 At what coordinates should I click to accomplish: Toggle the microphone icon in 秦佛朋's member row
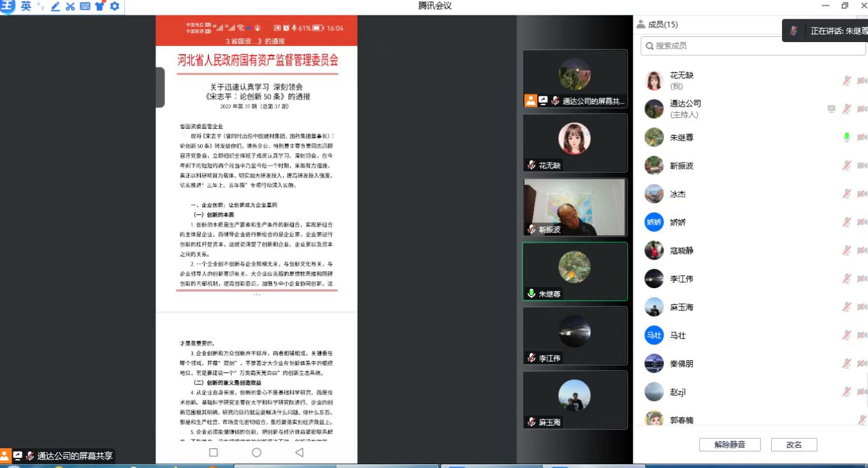(846, 363)
